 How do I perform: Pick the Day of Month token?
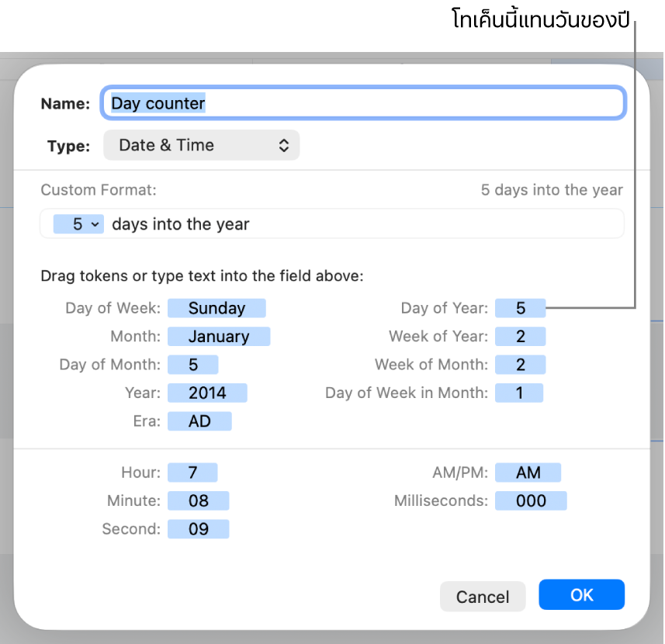click(193, 365)
